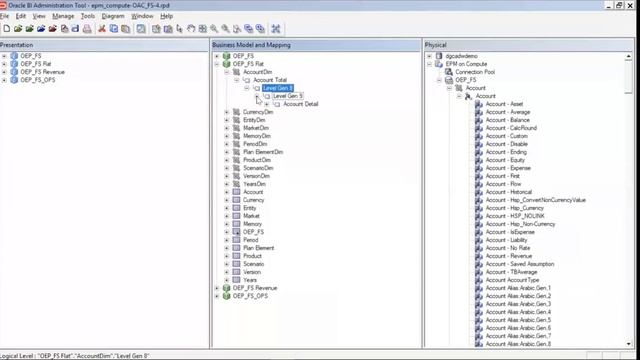Click the Cut scissors toolbar icon
Image resolution: width=640 pixels, height=360 pixels.
click(102, 29)
